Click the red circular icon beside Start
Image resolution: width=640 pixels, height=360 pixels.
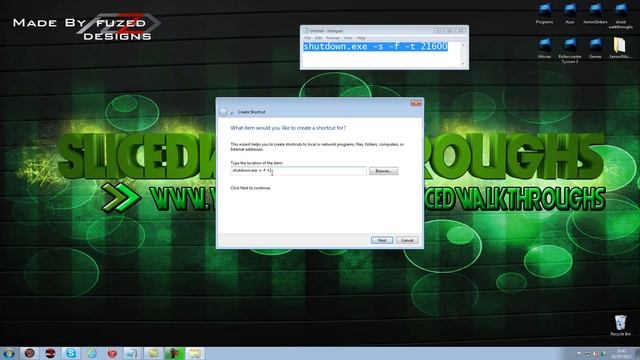(29, 353)
